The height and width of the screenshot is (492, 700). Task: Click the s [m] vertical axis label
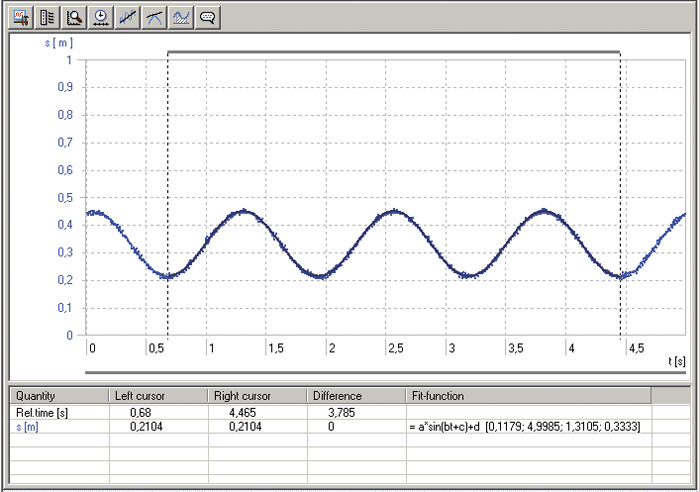point(60,44)
